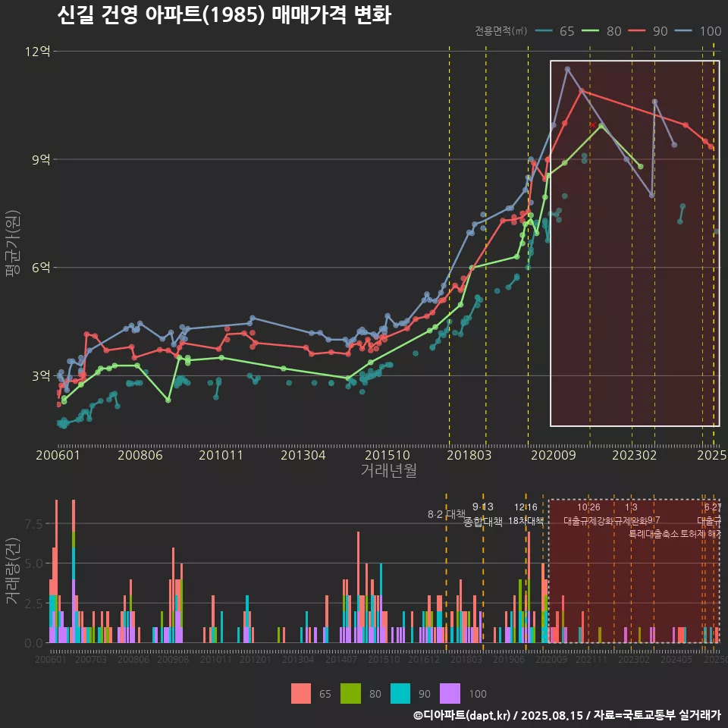Click the 거래년월 axis title
Screen dimensions: 728x728
coord(388,470)
